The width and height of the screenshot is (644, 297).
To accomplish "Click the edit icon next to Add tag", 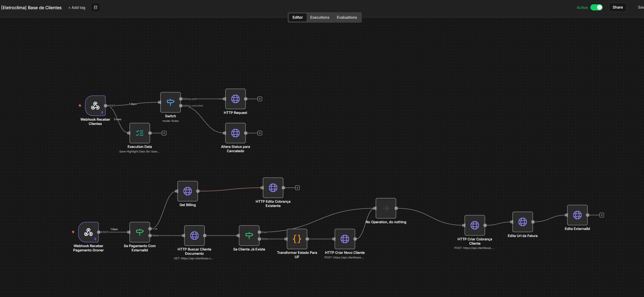I will (96, 7).
